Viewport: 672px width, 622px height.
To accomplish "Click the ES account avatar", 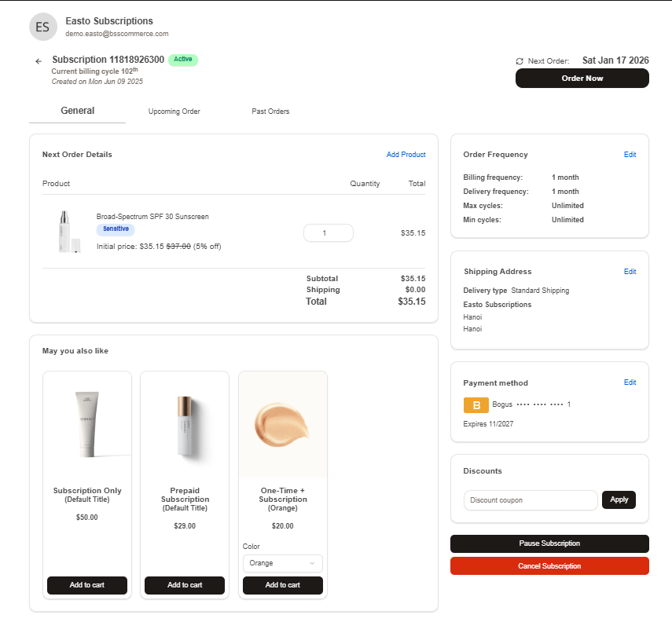I will tap(43, 27).
